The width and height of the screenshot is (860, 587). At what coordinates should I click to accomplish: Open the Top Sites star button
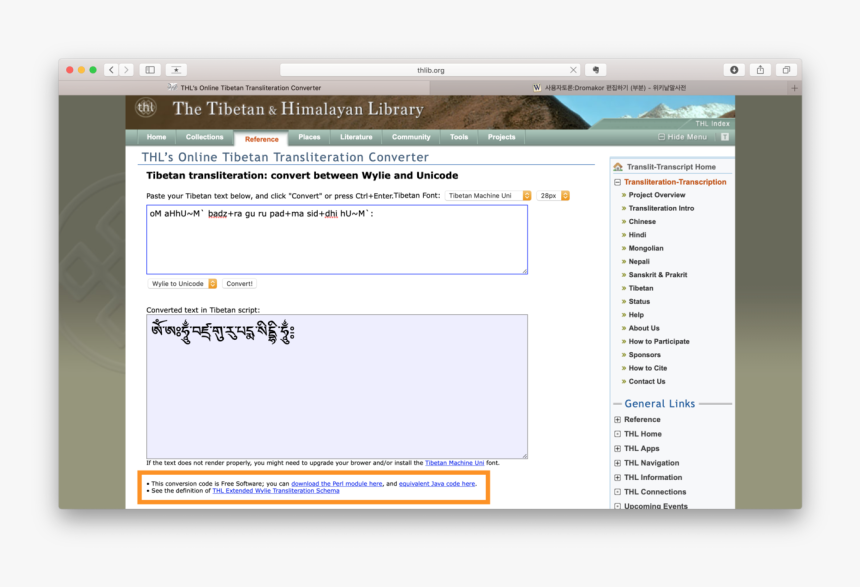(176, 70)
